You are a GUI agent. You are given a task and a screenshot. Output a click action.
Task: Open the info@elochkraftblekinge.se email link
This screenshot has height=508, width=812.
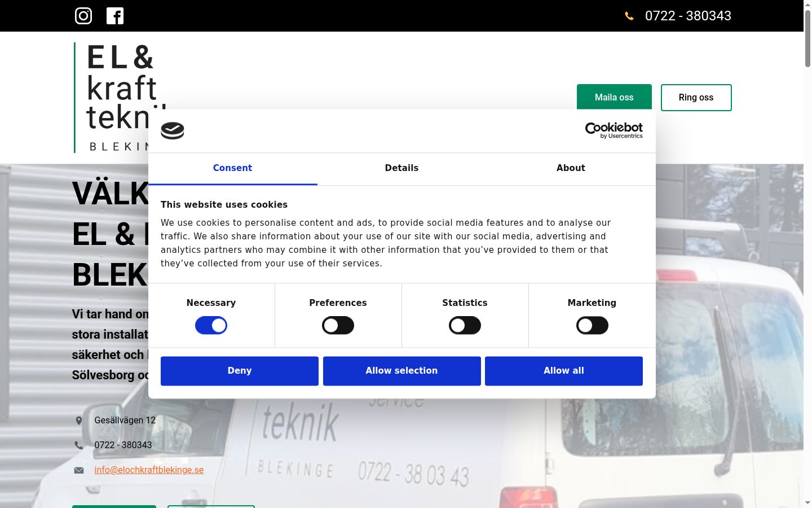(149, 470)
